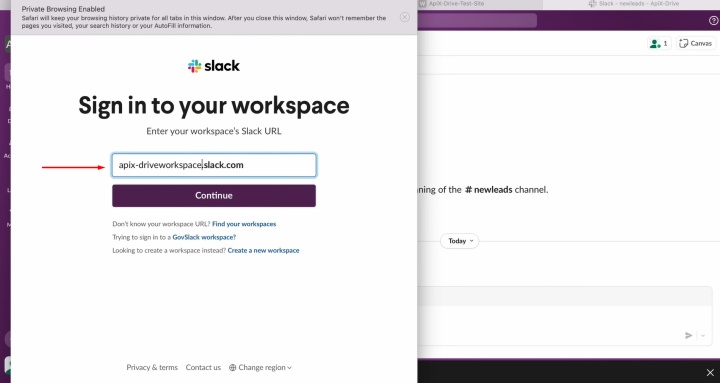Click the send message icon in Slack
The height and width of the screenshot is (383, 720).
tap(688, 336)
